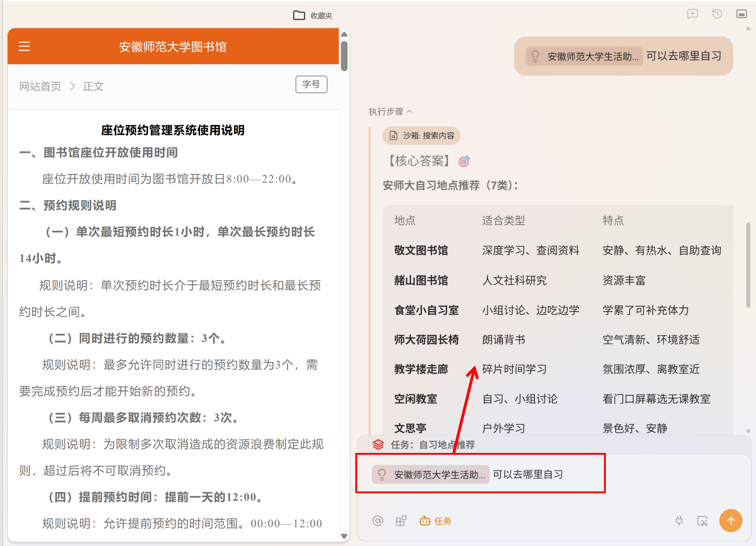
Task: Click the 赭山图书馆 table cell
Action: pyautogui.click(x=421, y=280)
